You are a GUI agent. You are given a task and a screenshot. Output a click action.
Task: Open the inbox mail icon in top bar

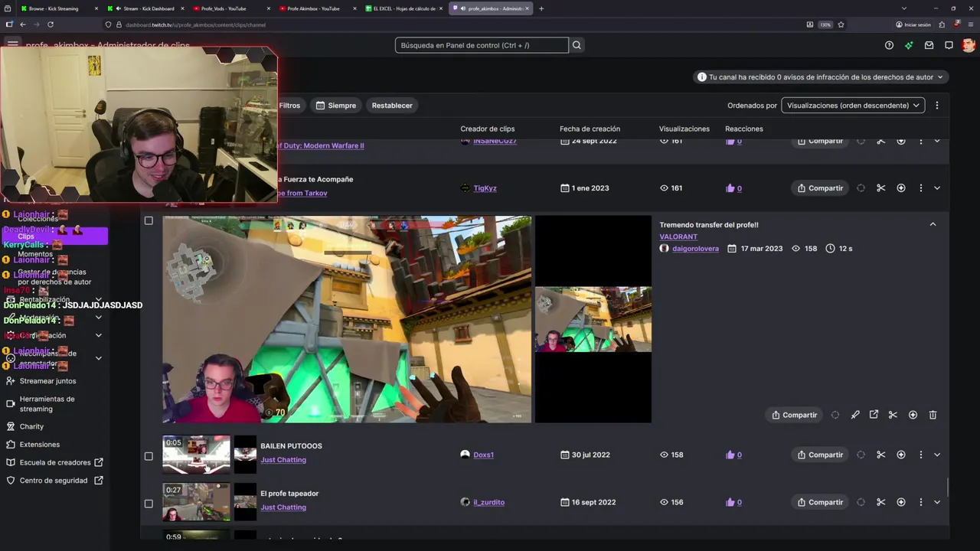(929, 45)
